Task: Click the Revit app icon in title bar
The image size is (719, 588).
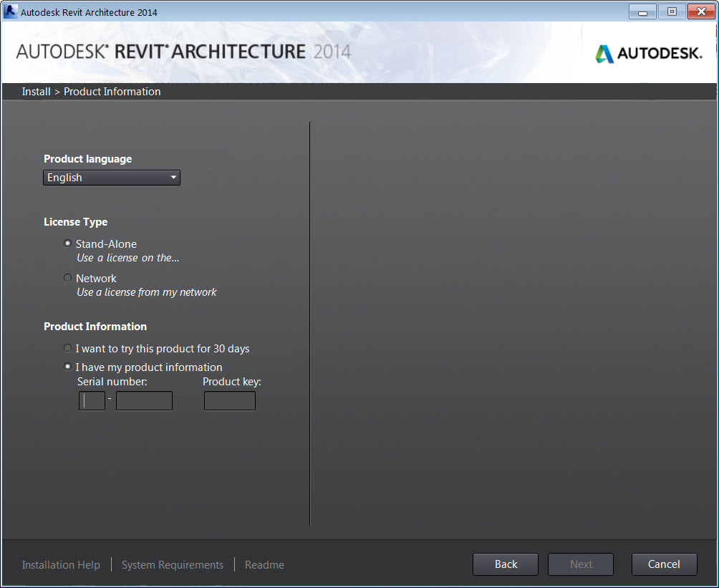Action: pyautogui.click(x=10, y=11)
